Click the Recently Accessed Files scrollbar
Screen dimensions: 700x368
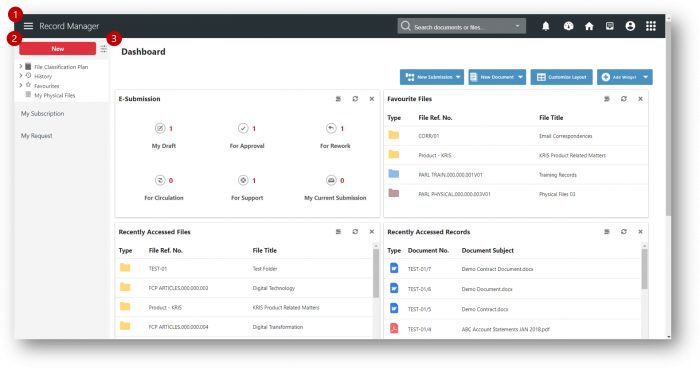(x=376, y=273)
